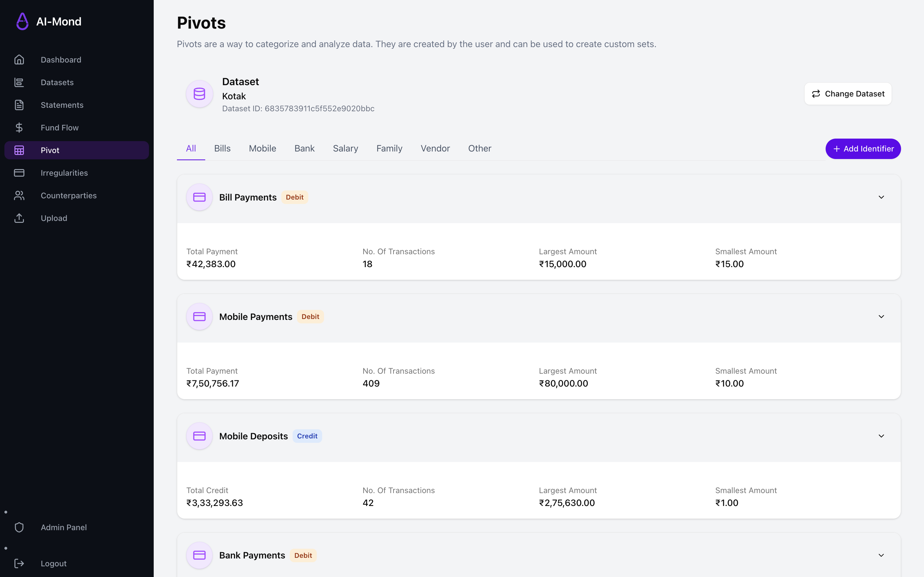This screenshot has width=924, height=577.
Task: Click the Bill Payments heading
Action: (248, 197)
